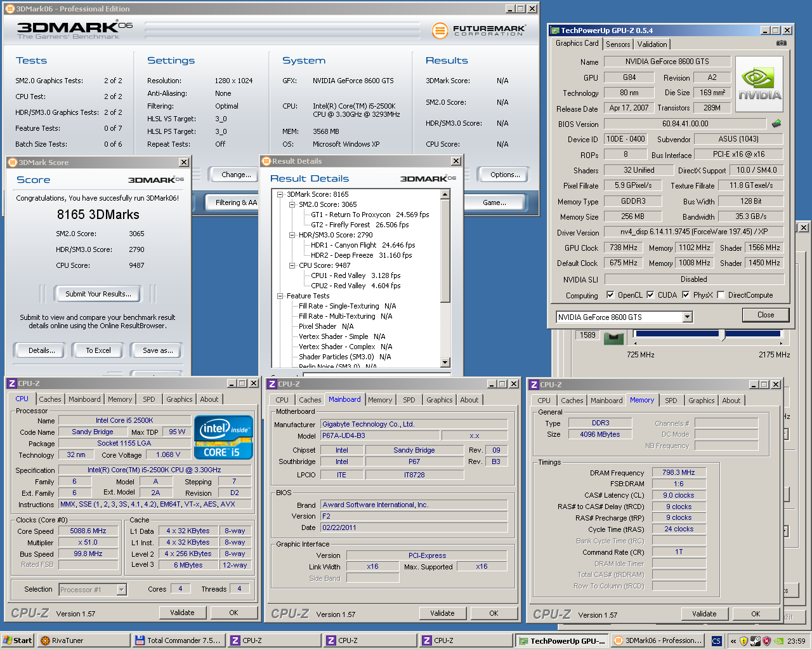Collapse the CPU Score: 9487 node
The image size is (812, 650).
click(292, 265)
